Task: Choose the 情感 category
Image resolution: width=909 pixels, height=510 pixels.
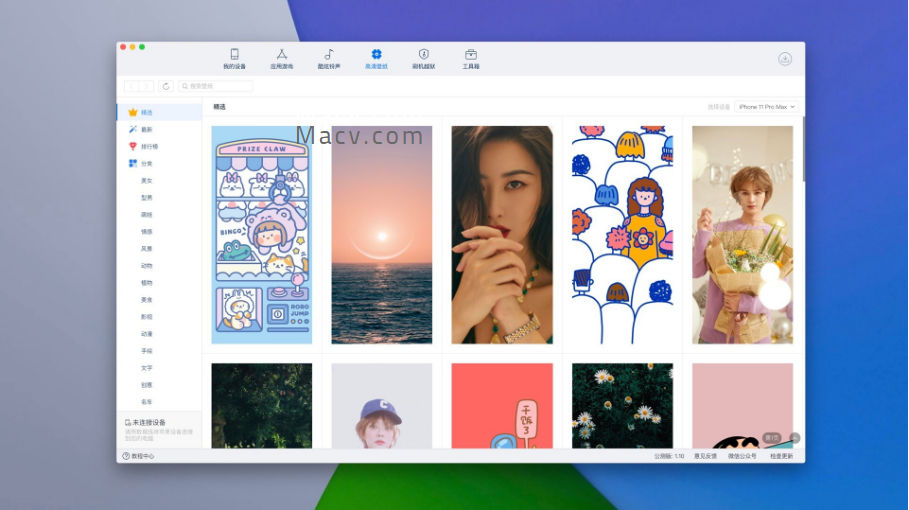Action: [147, 232]
